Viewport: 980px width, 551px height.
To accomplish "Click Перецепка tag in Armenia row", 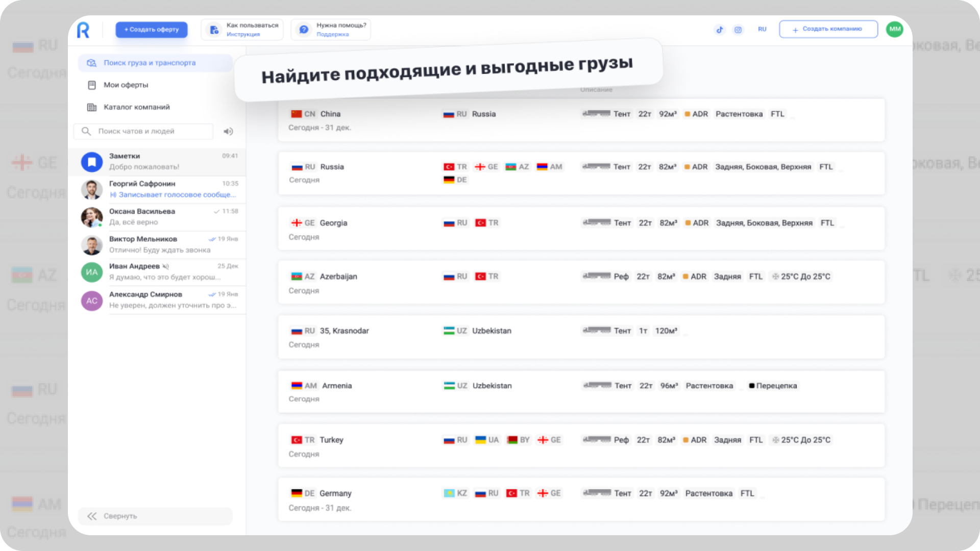I will (773, 386).
